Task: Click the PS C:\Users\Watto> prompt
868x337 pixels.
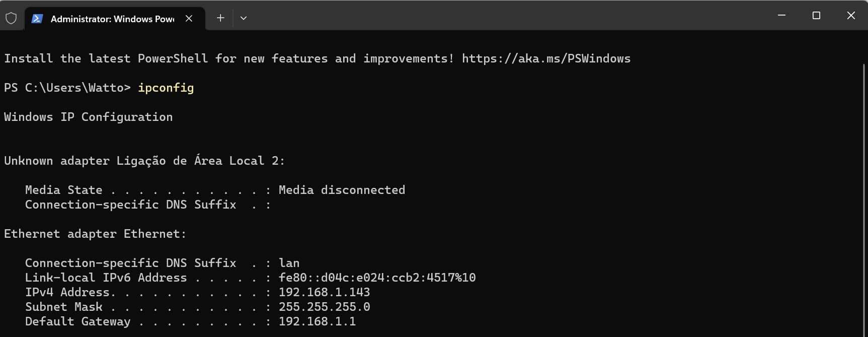Action: 67,88
